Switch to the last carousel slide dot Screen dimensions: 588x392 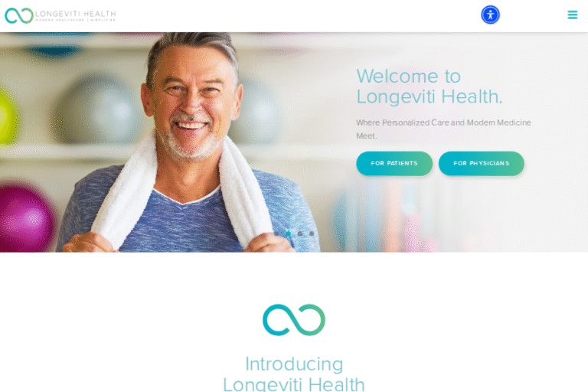[x=312, y=234]
